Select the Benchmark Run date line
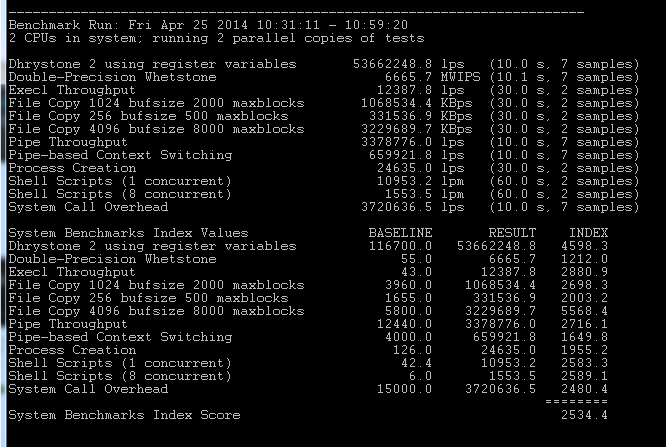The image size is (666, 447). pos(208,25)
